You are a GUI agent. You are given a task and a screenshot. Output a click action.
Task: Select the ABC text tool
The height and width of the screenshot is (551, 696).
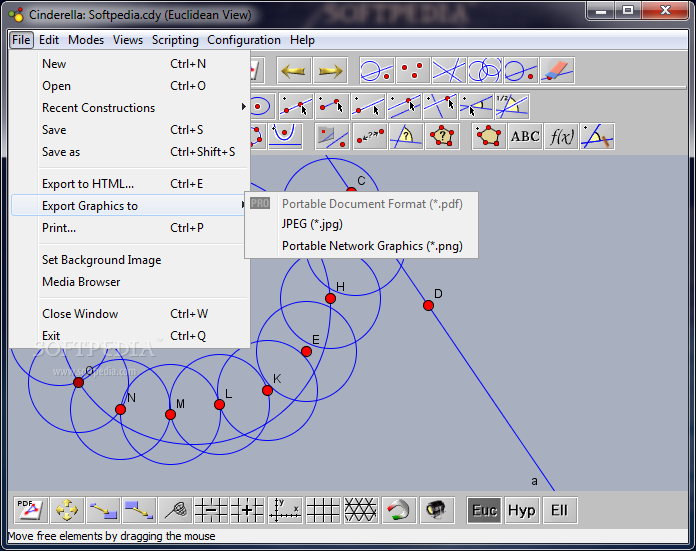[x=525, y=136]
